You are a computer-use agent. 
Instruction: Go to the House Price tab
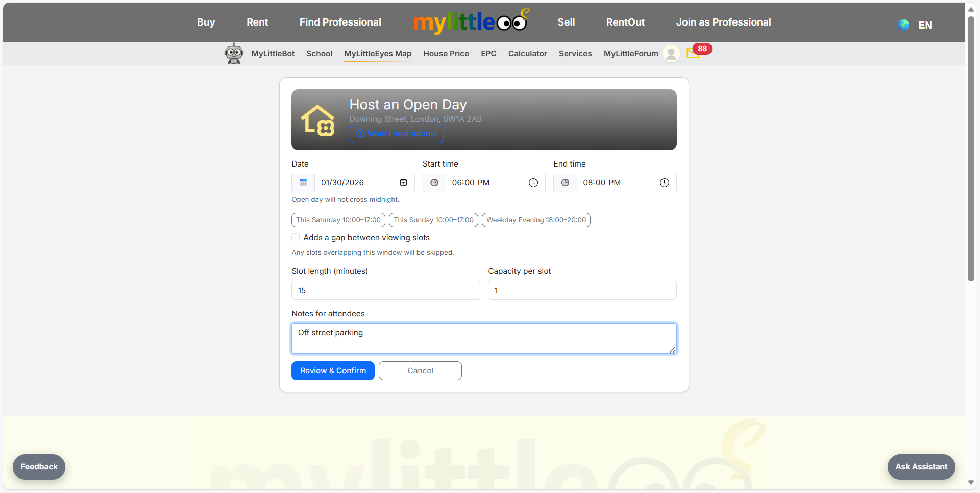tap(446, 54)
